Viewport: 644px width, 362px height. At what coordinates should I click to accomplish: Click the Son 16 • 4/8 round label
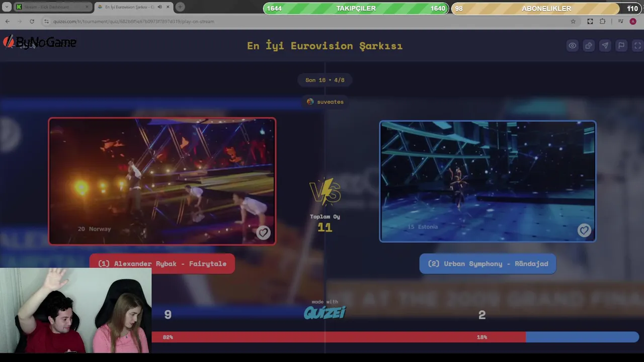[325, 80]
